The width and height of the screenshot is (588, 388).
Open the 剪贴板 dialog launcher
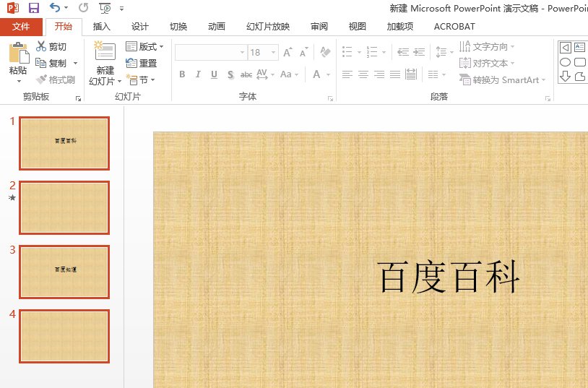pos(78,98)
